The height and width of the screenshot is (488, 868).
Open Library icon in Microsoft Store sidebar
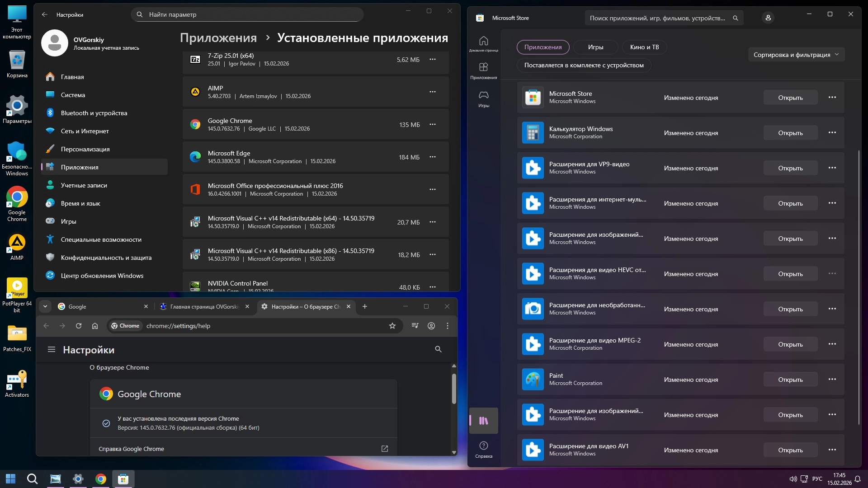click(483, 421)
